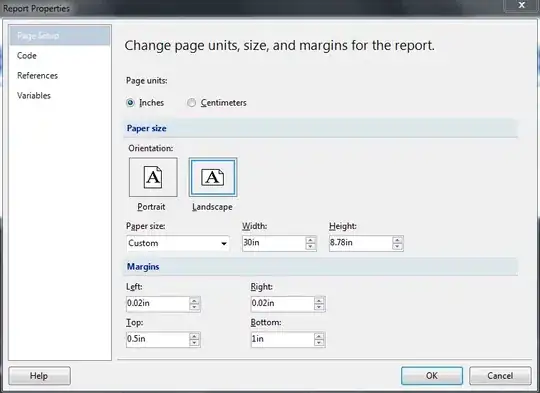Increase Width with the up arrow
The image size is (540, 393).
[x=311, y=240]
